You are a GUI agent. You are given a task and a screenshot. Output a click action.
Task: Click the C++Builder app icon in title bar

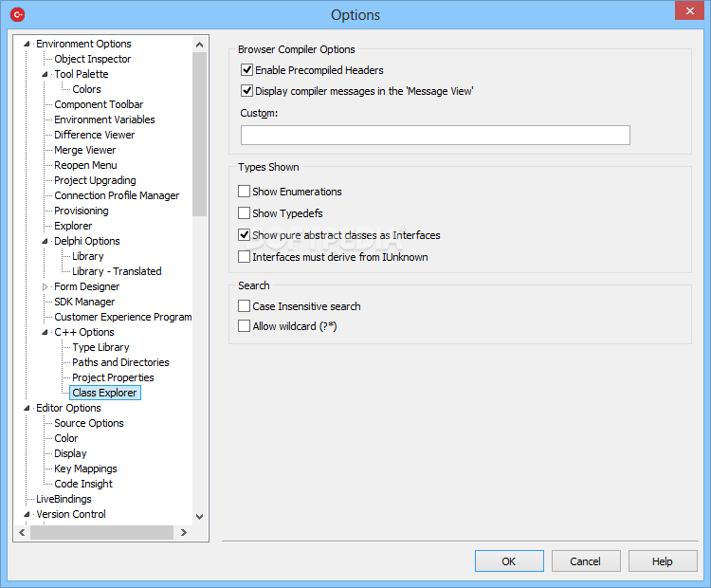[18, 14]
